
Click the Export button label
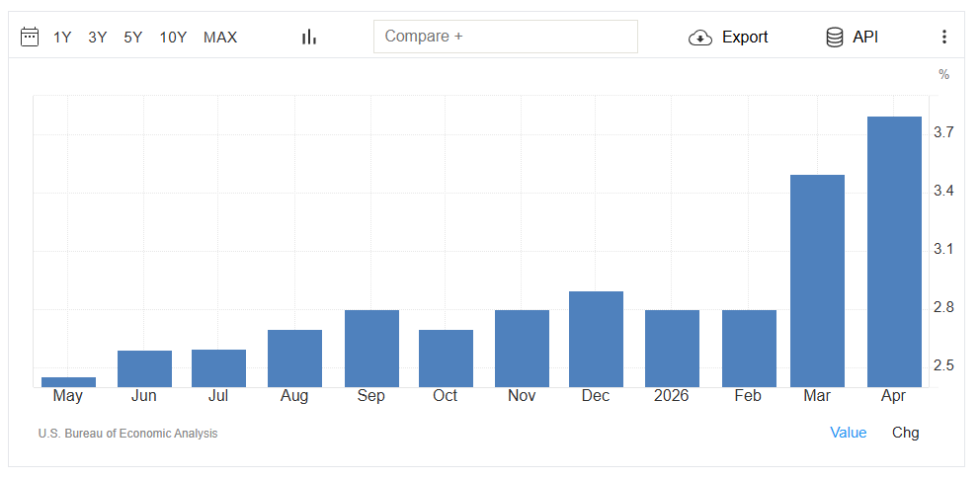pos(745,37)
